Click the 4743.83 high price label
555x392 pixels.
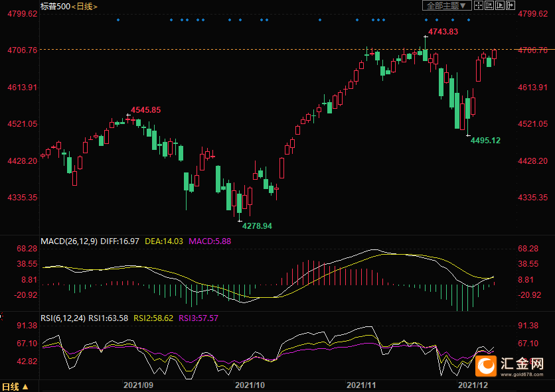pos(443,32)
